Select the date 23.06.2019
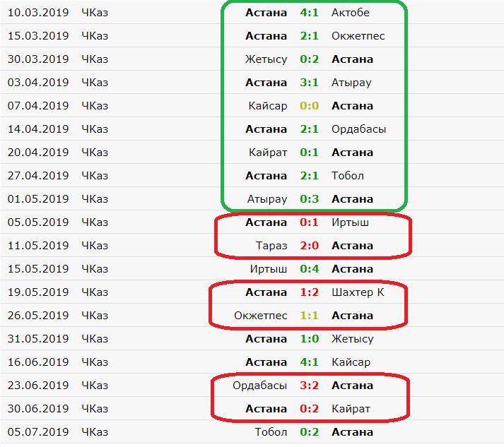 [x=38, y=386]
